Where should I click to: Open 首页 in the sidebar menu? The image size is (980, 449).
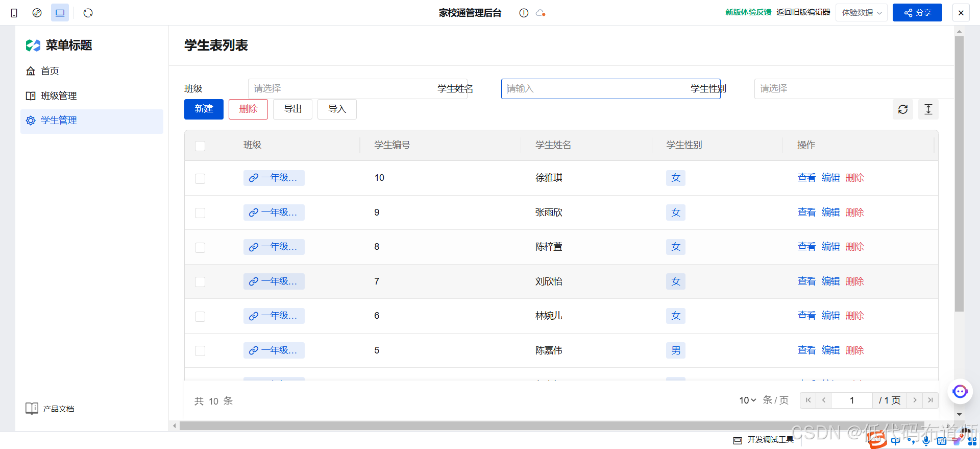click(x=92, y=71)
